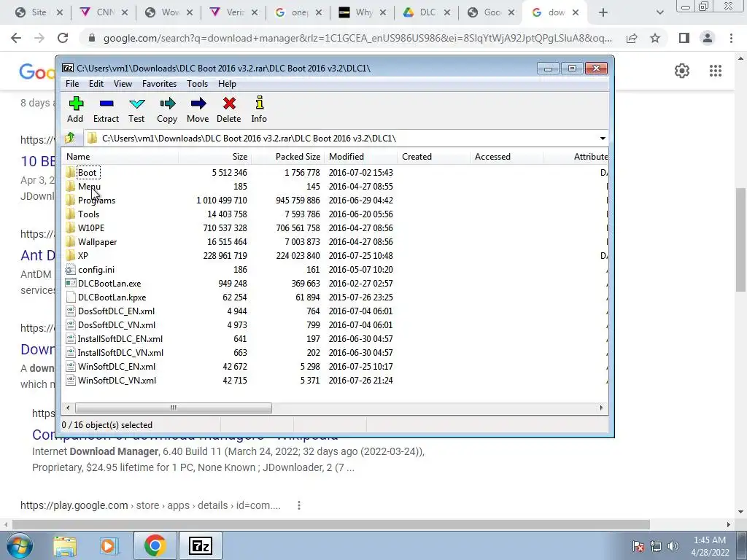Sort by Packed Size column header

coord(287,157)
